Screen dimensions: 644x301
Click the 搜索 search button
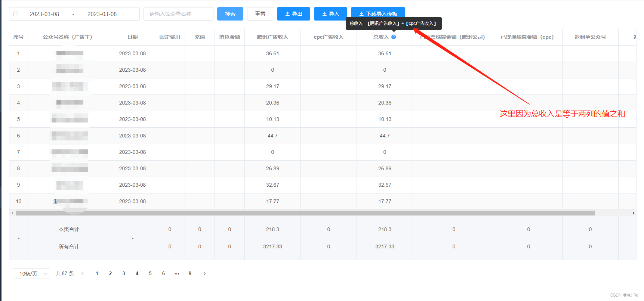[230, 14]
